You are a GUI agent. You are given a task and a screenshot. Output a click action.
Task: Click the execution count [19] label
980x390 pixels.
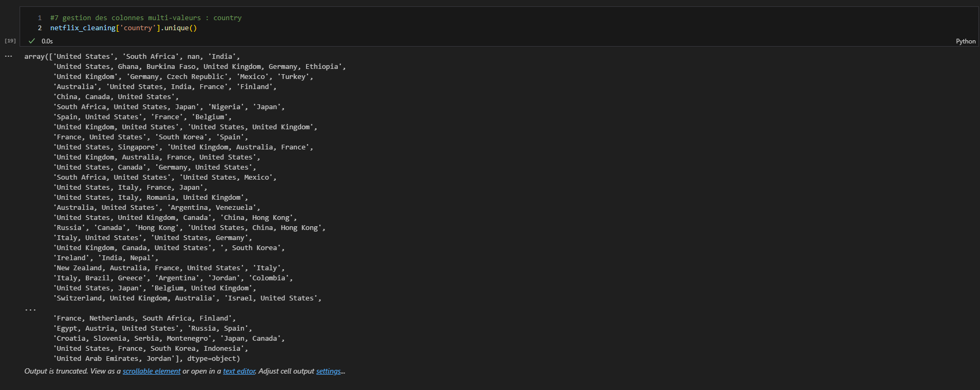coord(10,41)
